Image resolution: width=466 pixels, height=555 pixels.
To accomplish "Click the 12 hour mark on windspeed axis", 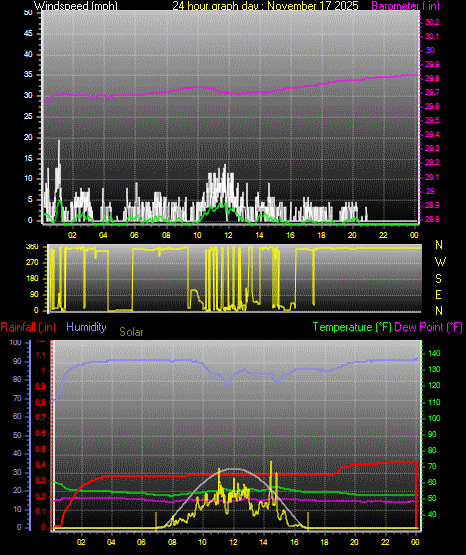I will [x=228, y=235].
